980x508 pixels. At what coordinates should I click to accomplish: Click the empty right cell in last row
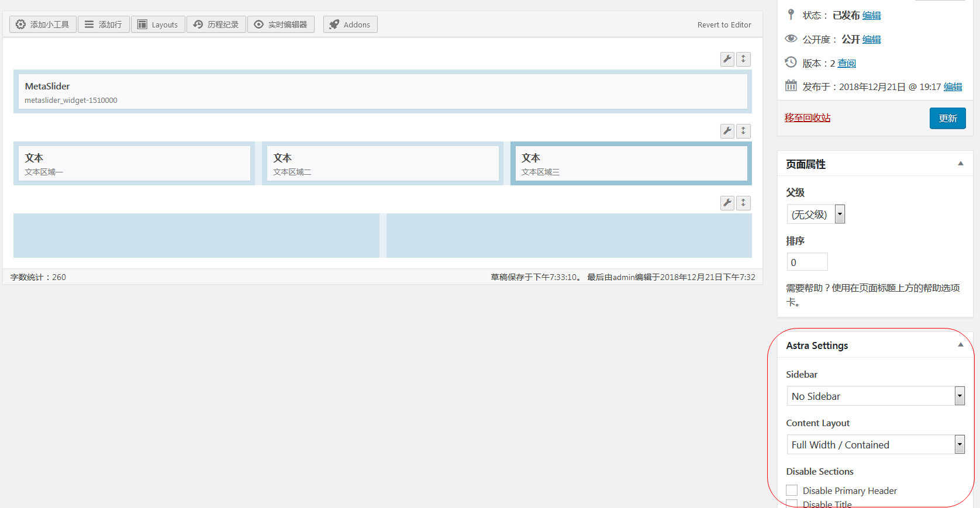(x=569, y=236)
